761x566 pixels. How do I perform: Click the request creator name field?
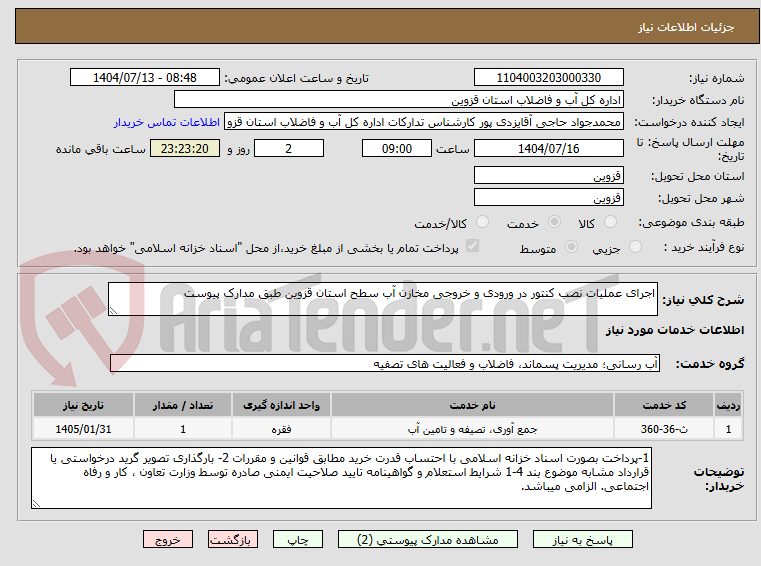pos(424,122)
